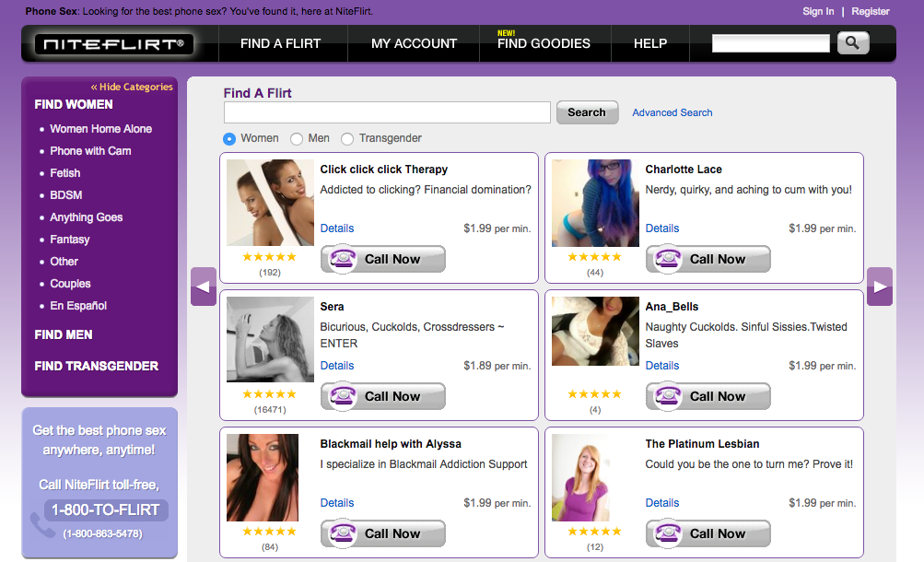Image resolution: width=924 pixels, height=562 pixels.
Task: Click the NiteFlirt logo
Action: click(113, 44)
